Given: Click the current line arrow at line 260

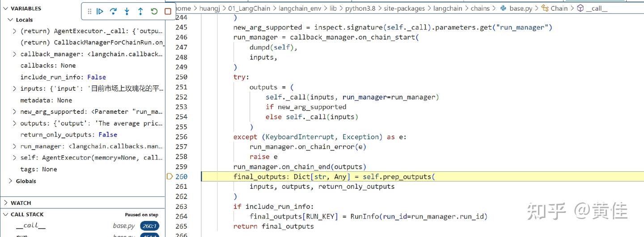Looking at the screenshot, I should (169, 176).
